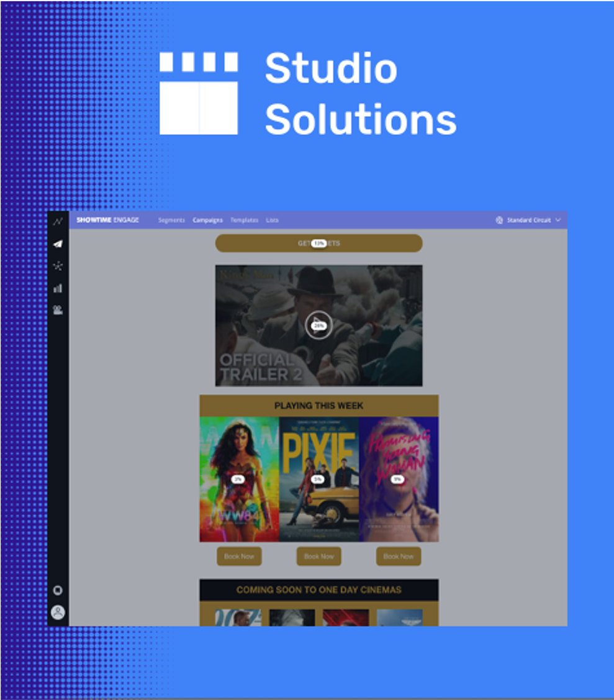Screen dimensions: 614x700
Task: Open the Templates tab
Action: point(244,220)
